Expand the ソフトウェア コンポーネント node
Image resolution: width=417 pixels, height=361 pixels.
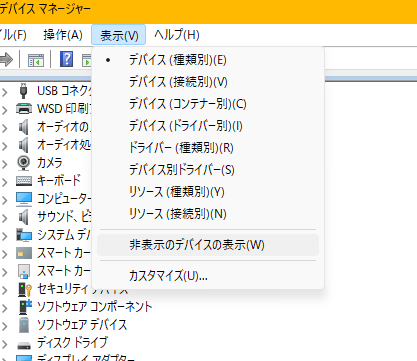pyautogui.click(x=5, y=308)
